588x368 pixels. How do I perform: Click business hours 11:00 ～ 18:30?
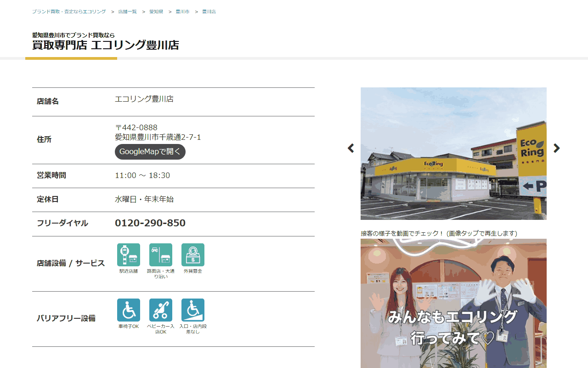point(142,175)
